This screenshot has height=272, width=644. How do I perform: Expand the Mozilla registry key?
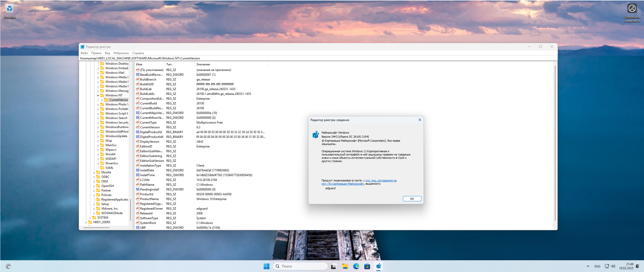point(94,173)
